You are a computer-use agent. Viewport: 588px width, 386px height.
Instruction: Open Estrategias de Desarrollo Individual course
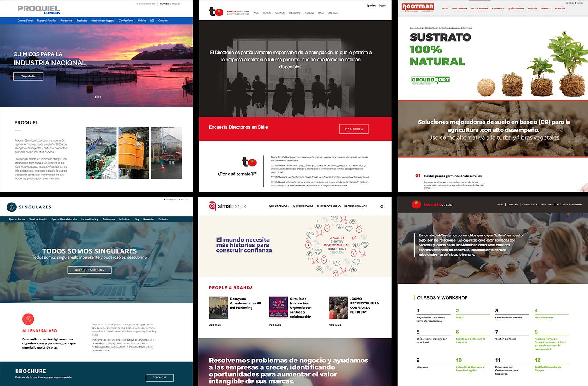point(470,340)
